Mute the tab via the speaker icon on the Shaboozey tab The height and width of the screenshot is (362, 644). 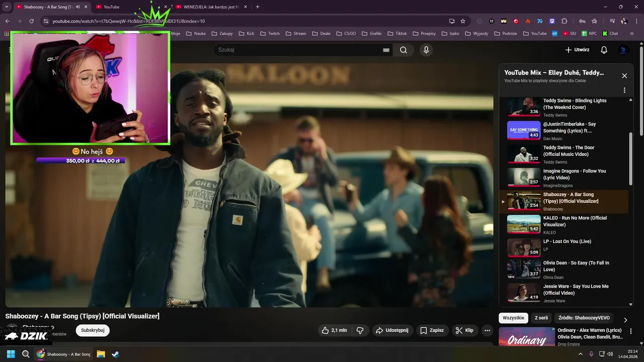[x=78, y=7]
